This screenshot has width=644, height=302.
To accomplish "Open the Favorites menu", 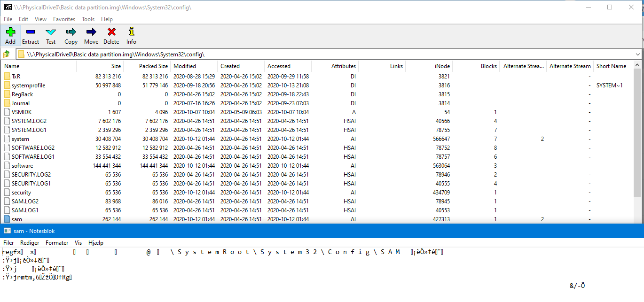I will (x=64, y=19).
